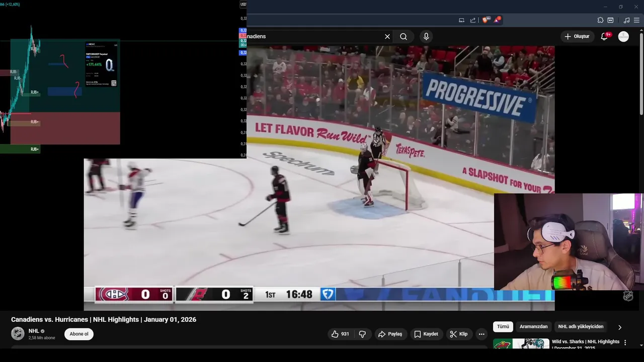Image resolution: width=644 pixels, height=362 pixels.
Task: Open the Brave Rewards triangle icon
Action: pos(497,20)
